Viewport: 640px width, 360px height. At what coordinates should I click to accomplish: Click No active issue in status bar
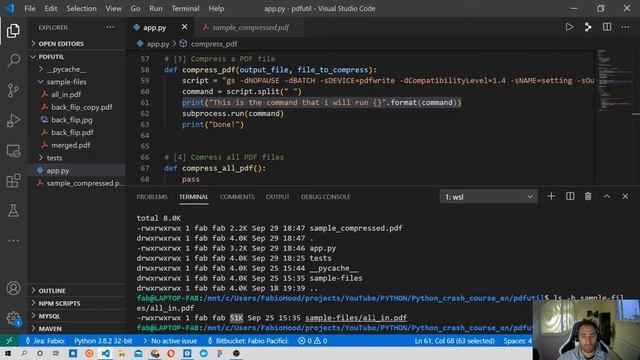point(170,340)
